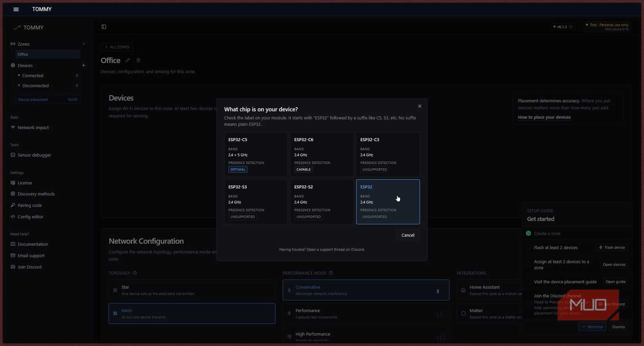
Task: Click How to place your devices link
Action: 544,117
